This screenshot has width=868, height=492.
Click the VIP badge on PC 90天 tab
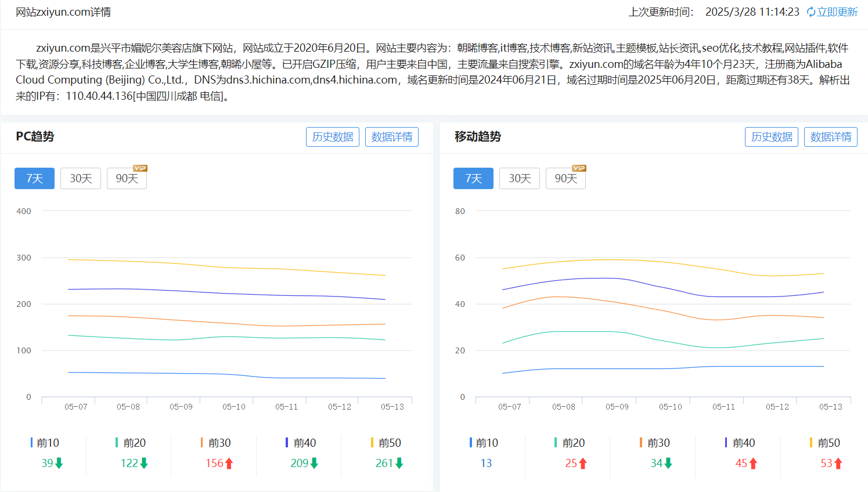[140, 168]
